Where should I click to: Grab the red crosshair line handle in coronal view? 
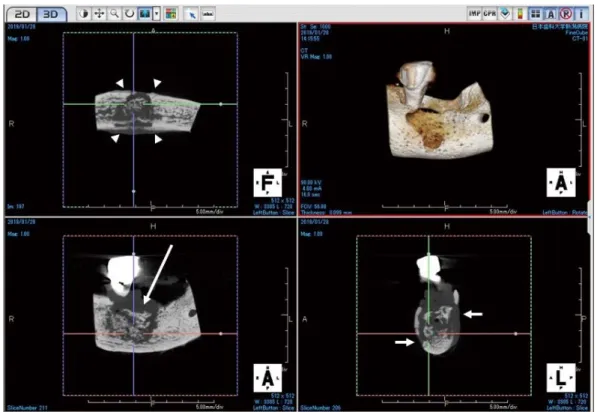[221, 334]
